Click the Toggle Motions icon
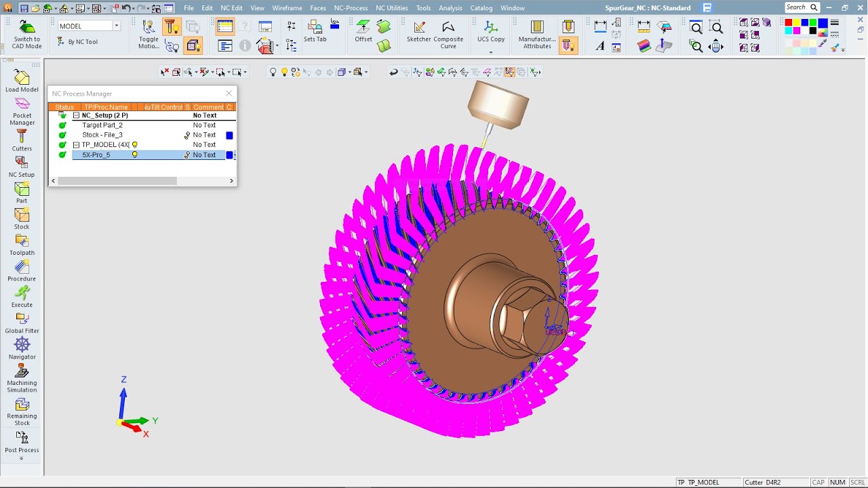The image size is (868, 488). coord(149,27)
